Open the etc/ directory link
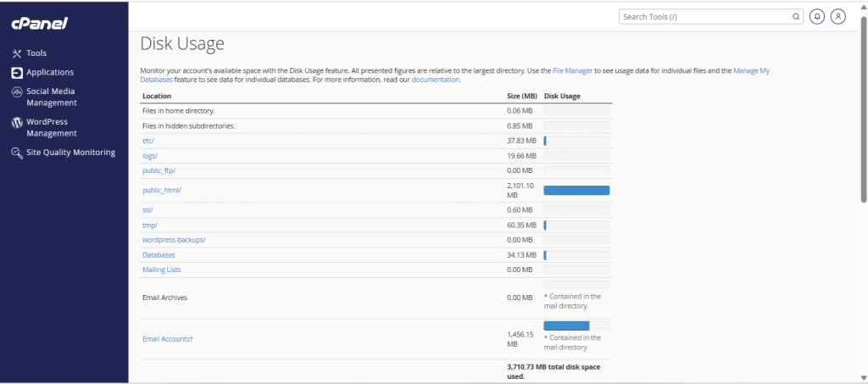The image size is (868, 384). 148,141
